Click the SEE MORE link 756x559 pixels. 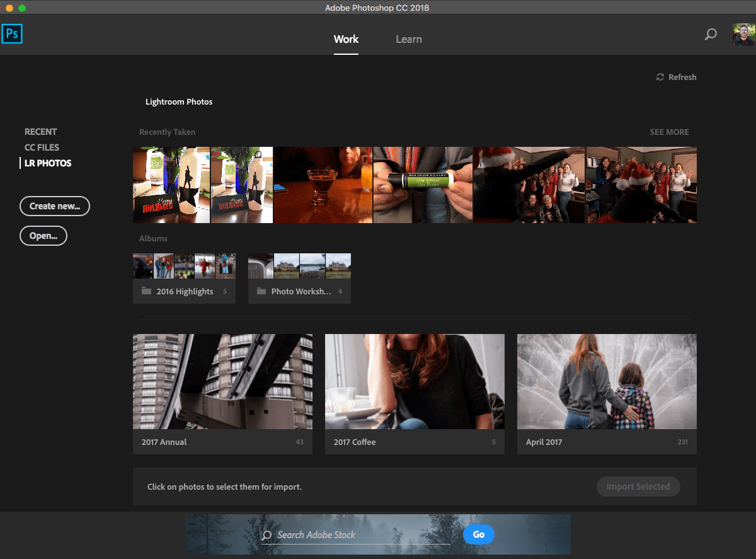coord(669,132)
